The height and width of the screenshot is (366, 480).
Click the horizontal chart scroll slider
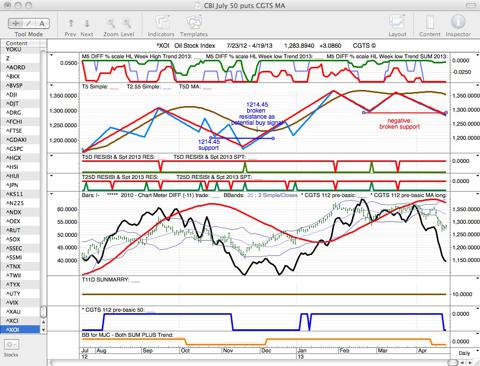[452, 362]
